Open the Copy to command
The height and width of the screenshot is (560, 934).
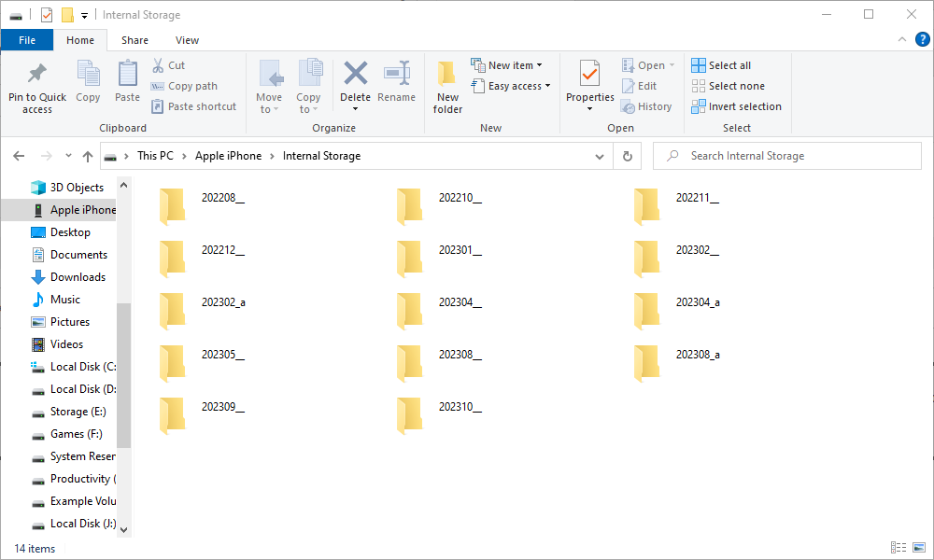point(308,87)
